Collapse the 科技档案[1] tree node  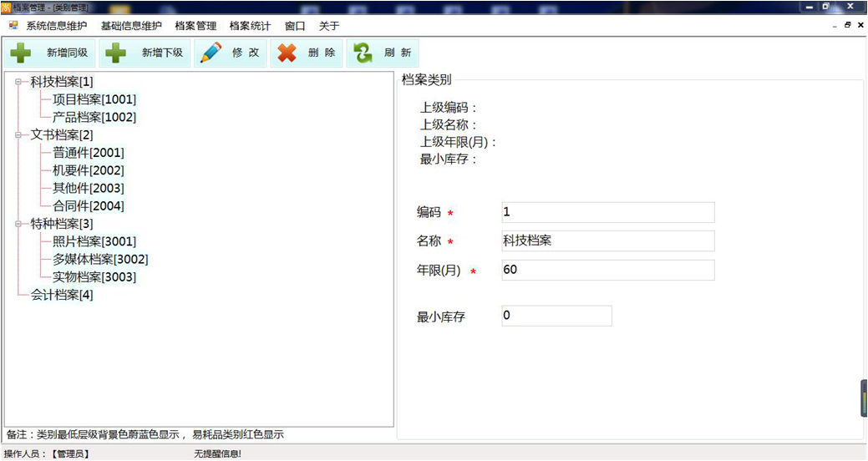click(18, 82)
